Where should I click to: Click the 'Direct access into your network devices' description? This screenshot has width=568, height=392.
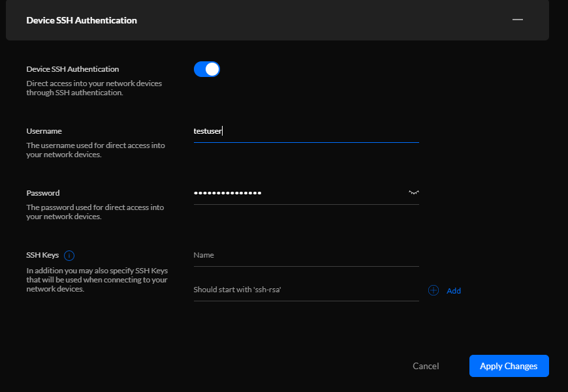[x=94, y=88]
